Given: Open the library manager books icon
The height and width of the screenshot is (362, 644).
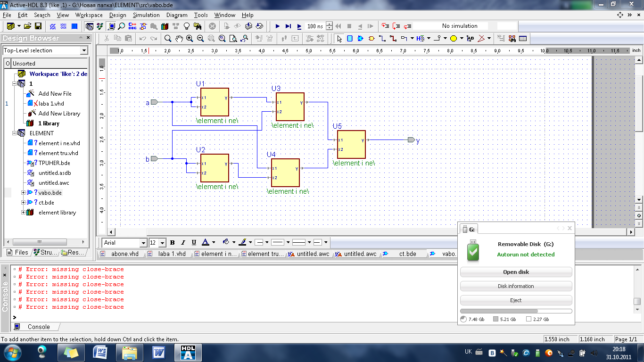Looking at the screenshot, I should pos(165,26).
